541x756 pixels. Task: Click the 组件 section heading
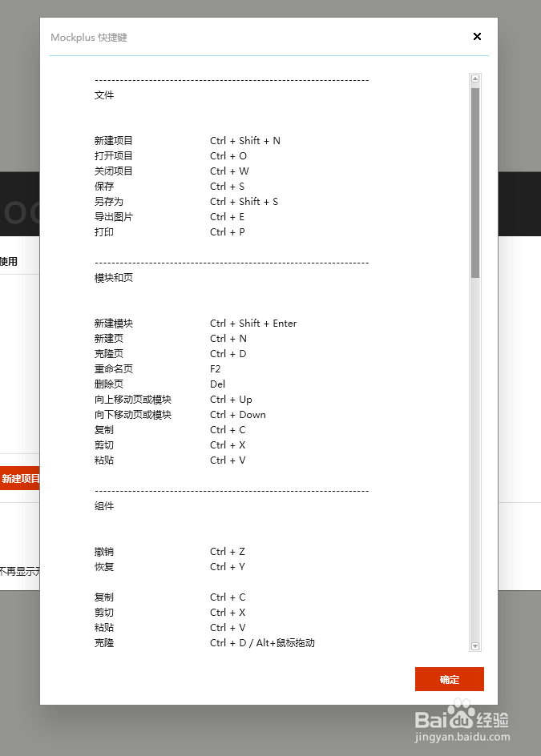pos(103,506)
